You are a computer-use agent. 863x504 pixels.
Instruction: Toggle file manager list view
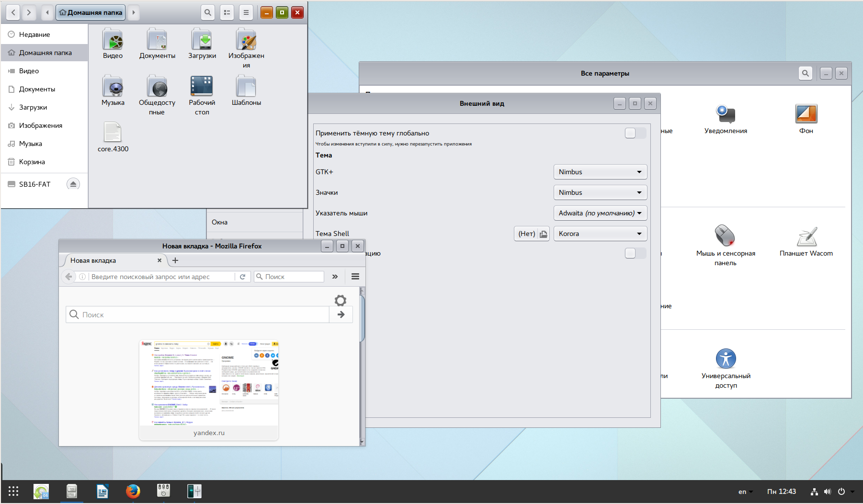227,12
